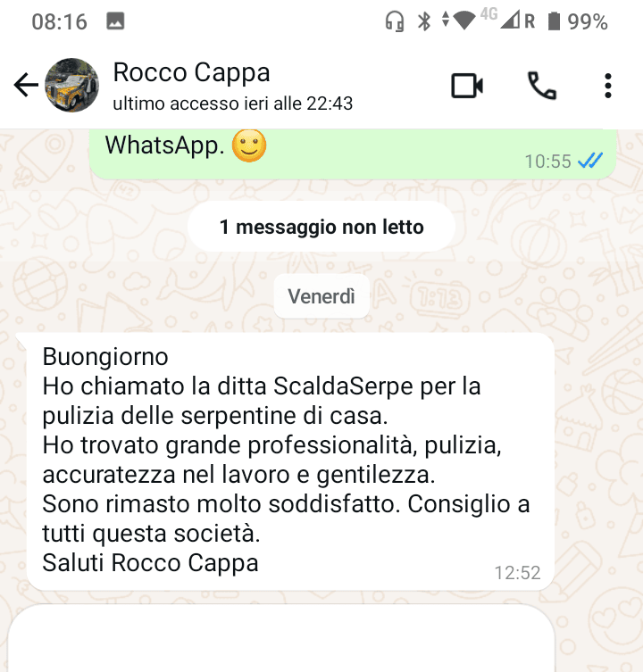The width and height of the screenshot is (643, 672).
Task: Open Rocco Cappa's profile picture
Action: coord(71,86)
